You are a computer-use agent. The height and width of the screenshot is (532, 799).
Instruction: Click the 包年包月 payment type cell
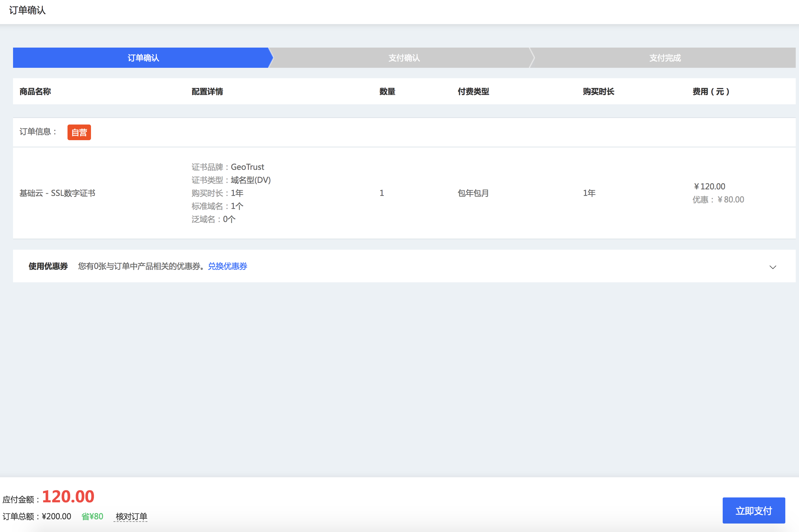point(473,193)
